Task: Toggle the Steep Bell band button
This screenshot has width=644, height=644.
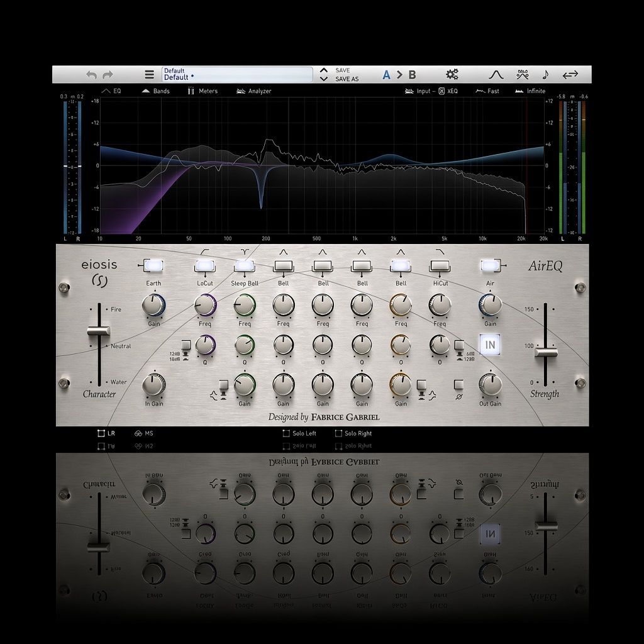Action: tap(244, 266)
